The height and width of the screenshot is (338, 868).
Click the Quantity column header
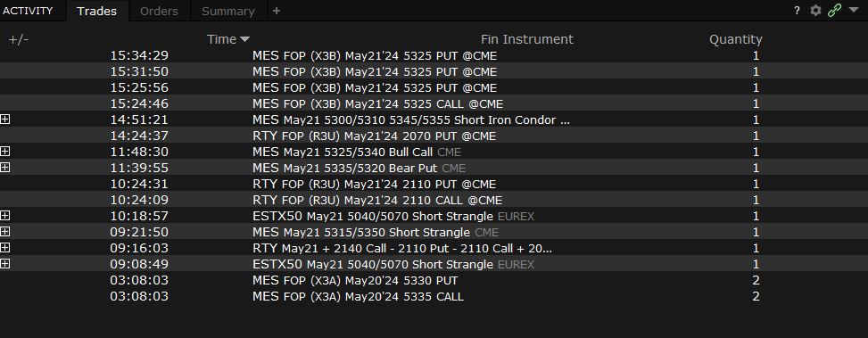click(x=736, y=39)
